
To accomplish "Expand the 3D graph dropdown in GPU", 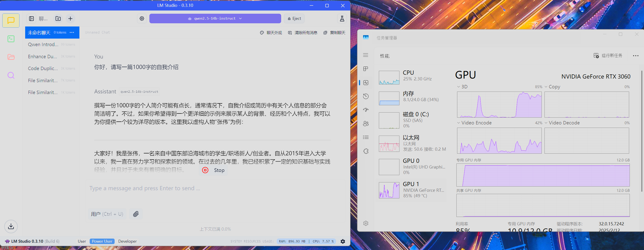I will [x=458, y=87].
